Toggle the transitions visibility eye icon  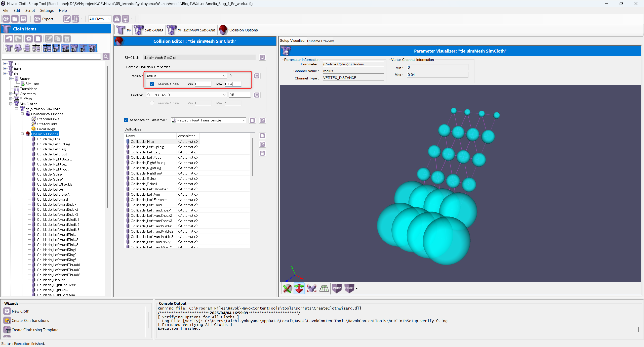click(47, 48)
